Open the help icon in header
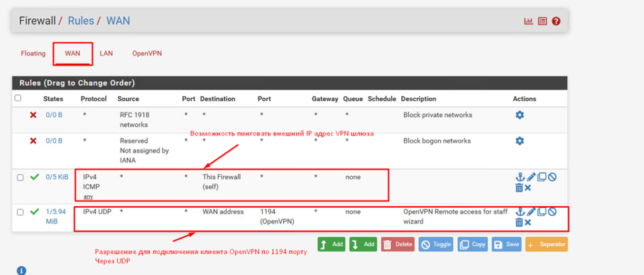 [556, 21]
